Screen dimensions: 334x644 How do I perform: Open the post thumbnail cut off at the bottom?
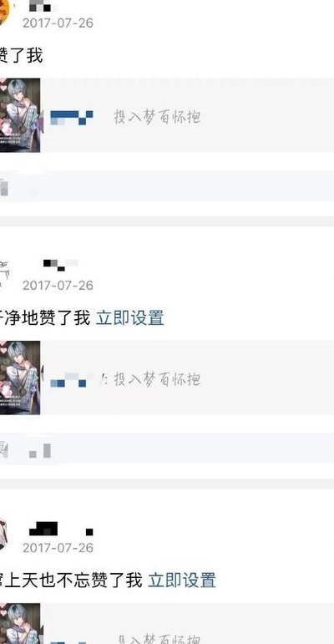tap(20, 623)
